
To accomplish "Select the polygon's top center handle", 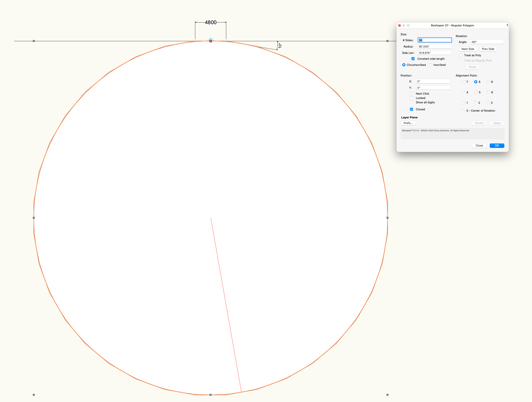I will 211,41.
